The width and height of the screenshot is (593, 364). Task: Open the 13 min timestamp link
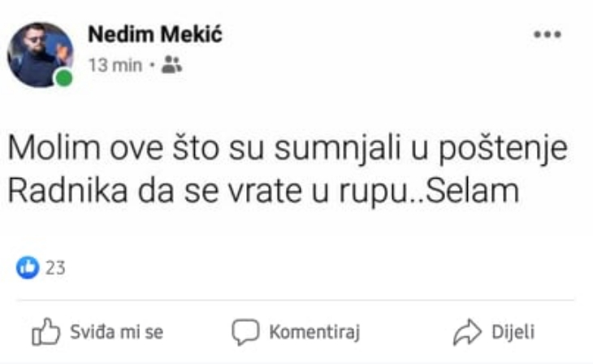click(x=115, y=65)
